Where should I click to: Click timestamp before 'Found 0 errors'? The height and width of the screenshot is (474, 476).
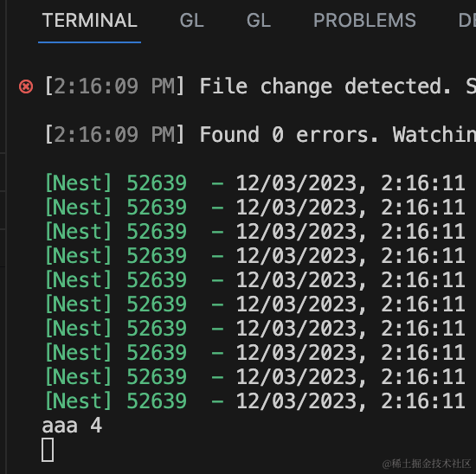pyautogui.click(x=114, y=134)
